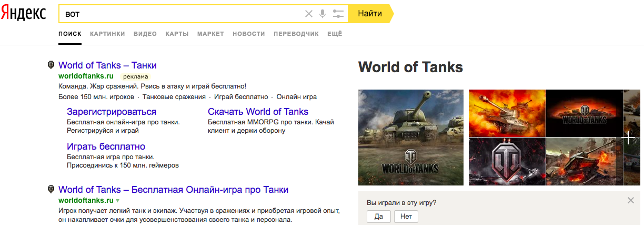Click 'Более 150 млн. игроков' text
This screenshot has width=644, height=225.
96,97
